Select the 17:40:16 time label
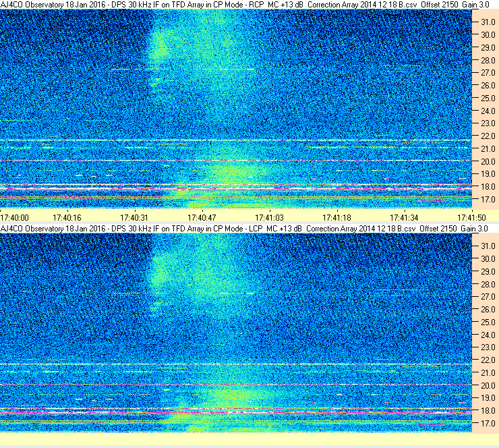499x448 pixels. pyautogui.click(x=67, y=218)
